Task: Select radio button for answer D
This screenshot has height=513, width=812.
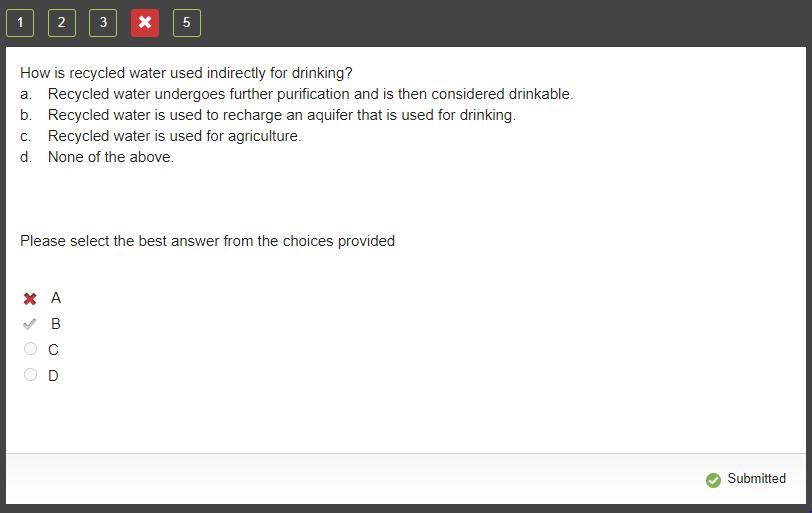Action: (31, 374)
